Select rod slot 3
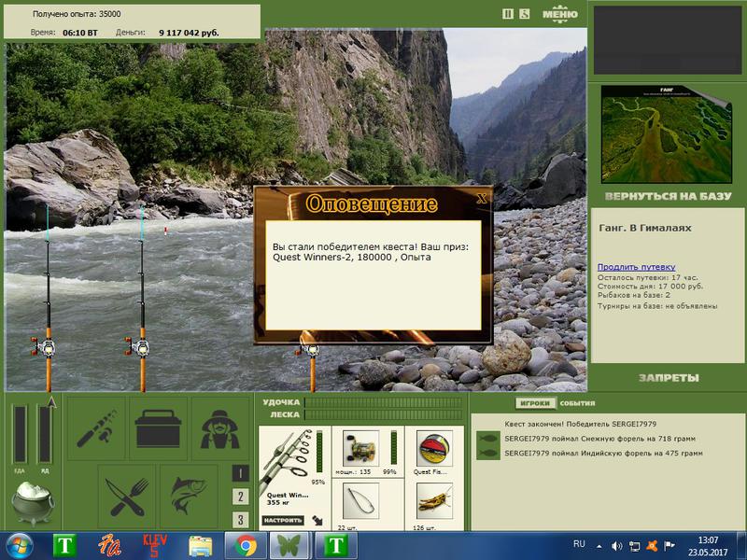747x560 pixels. click(x=240, y=520)
